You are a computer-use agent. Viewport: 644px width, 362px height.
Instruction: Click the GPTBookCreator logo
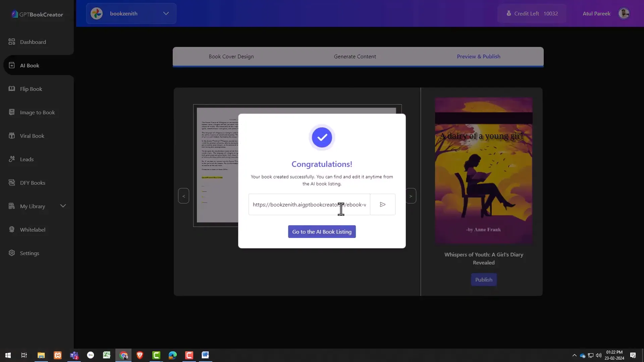tap(37, 14)
